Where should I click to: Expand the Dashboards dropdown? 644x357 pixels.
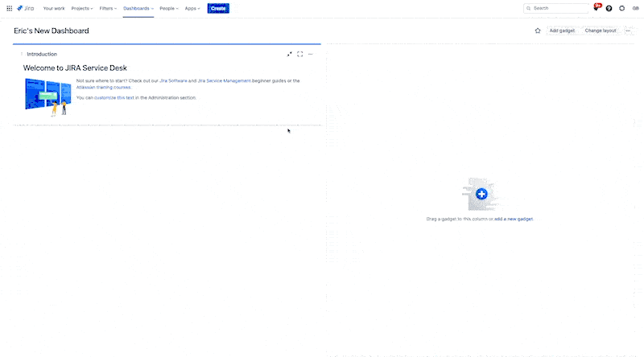pos(138,8)
